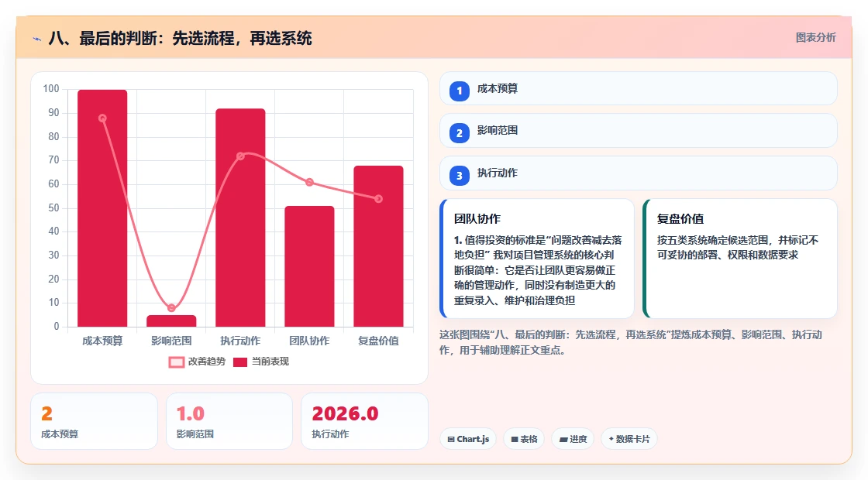Screen dimensions: 868x480
Task: Click trend line point above 影响范围
Action: (171, 308)
